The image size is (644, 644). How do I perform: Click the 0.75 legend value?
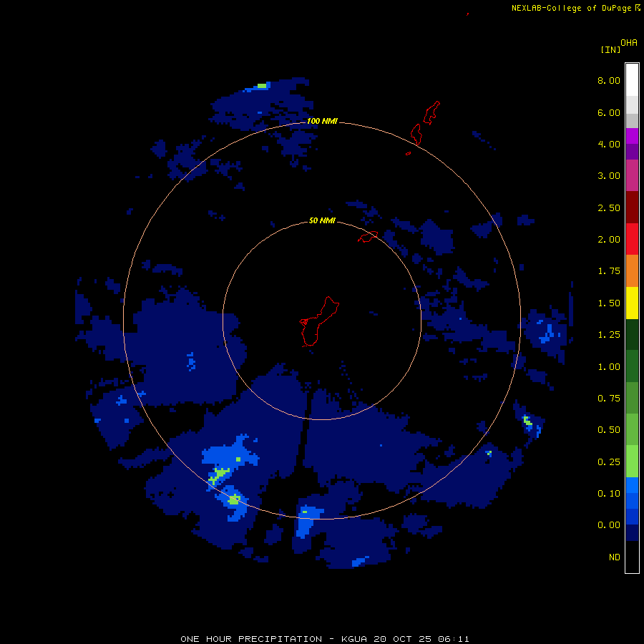coord(609,399)
